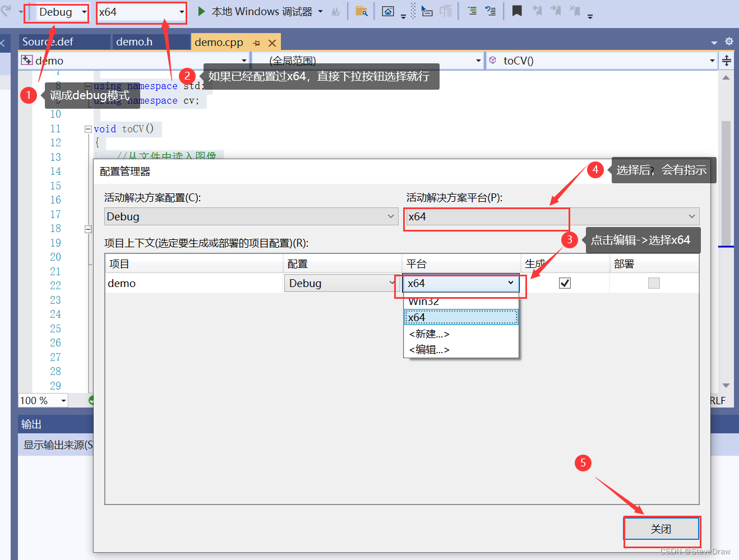The height and width of the screenshot is (560, 739).
Task: Collapse the void toCV() code block
Action: point(88,129)
